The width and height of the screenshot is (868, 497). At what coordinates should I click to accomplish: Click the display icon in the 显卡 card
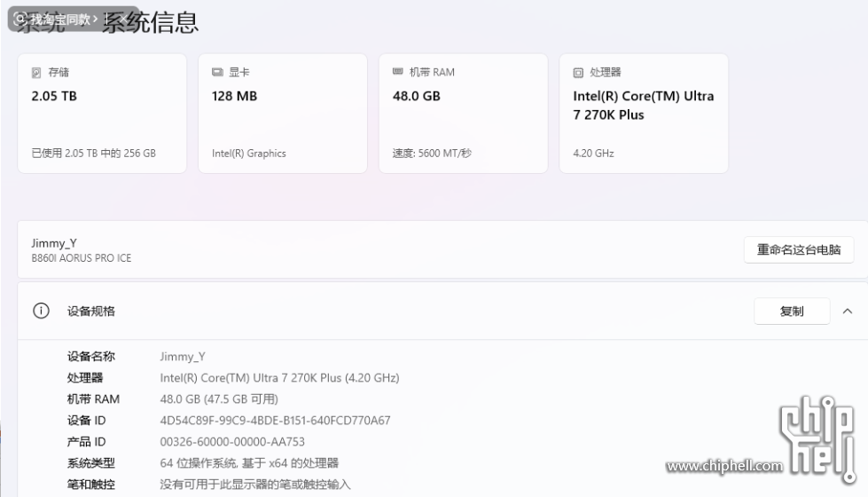217,73
